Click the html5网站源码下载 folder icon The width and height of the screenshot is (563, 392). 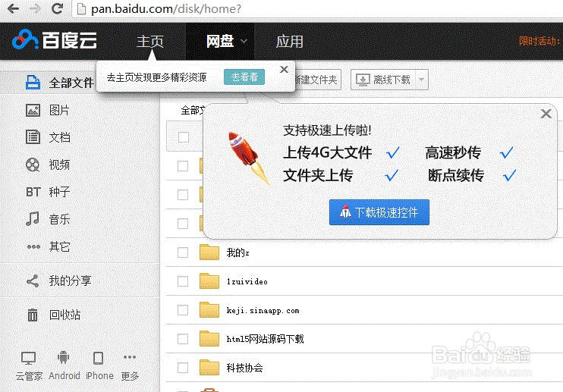(209, 338)
